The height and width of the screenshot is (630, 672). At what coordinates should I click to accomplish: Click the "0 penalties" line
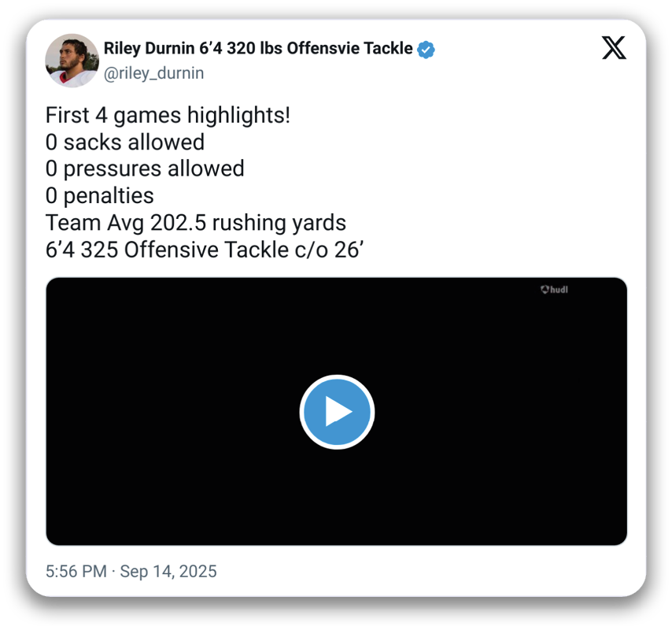(100, 195)
